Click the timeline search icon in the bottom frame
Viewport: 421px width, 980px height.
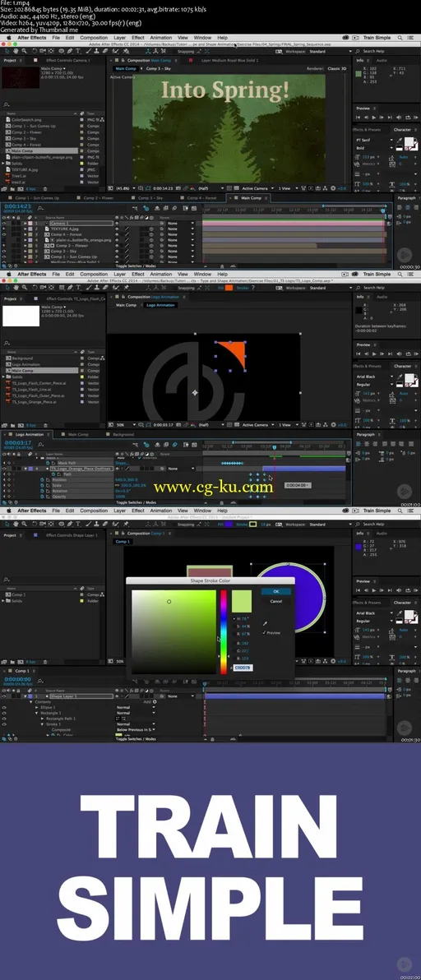[x=40, y=680]
